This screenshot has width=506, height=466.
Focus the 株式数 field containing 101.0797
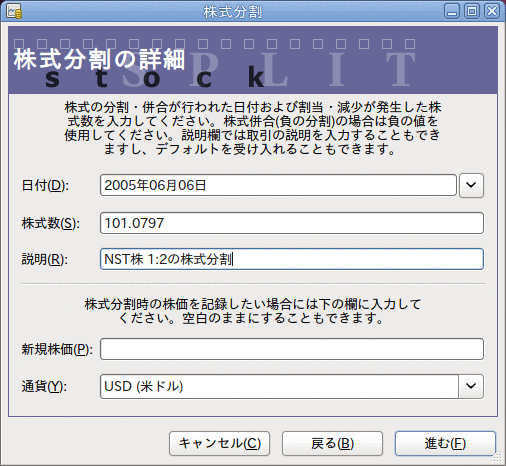tap(292, 223)
